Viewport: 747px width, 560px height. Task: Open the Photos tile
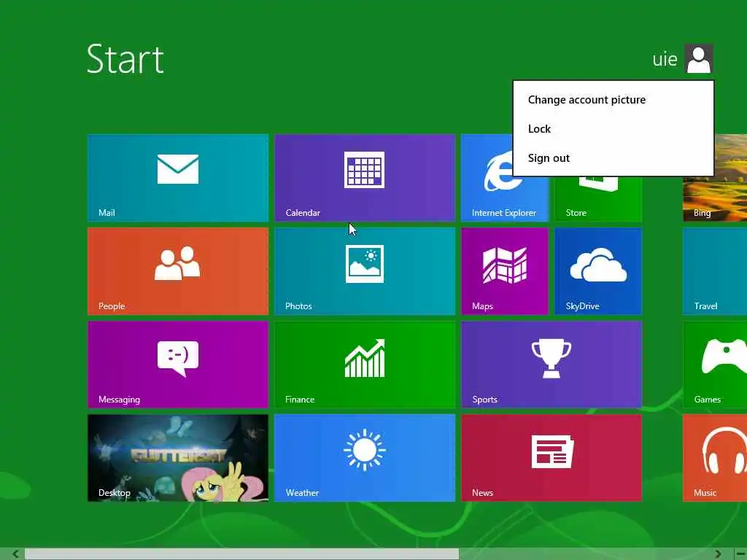pyautogui.click(x=365, y=271)
